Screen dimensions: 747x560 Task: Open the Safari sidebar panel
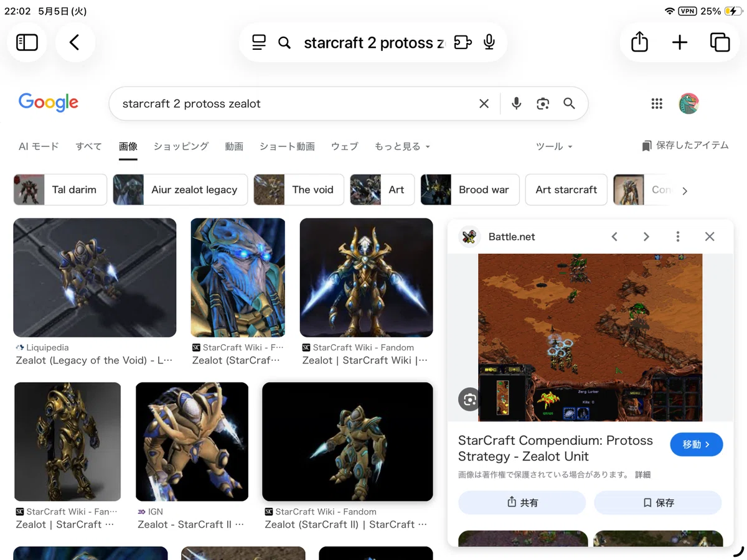coord(27,42)
